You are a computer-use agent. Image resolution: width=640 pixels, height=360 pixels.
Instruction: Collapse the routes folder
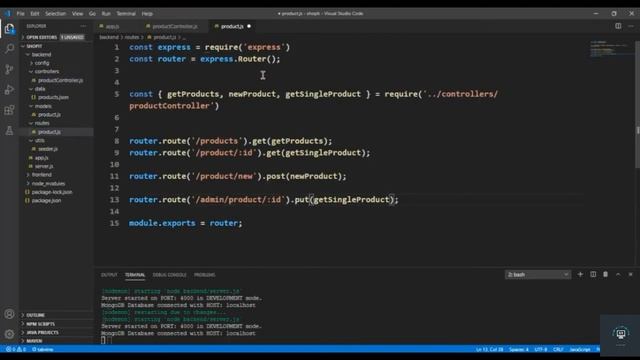[42, 123]
